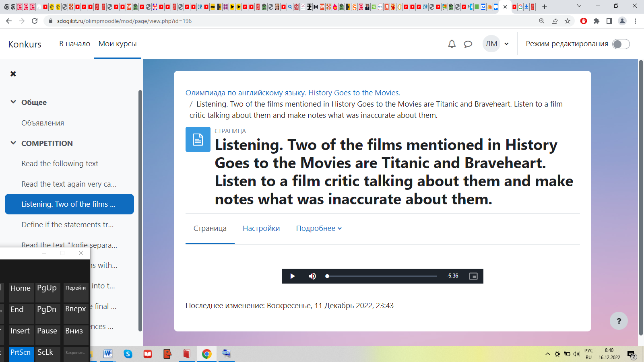644x362 pixels.
Task: Open Word from the taskbar
Action: point(108,354)
